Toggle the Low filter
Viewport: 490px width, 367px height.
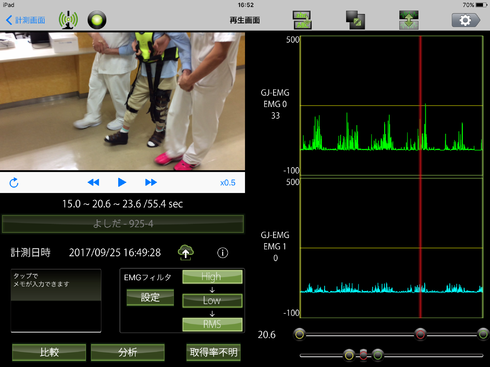[x=212, y=300]
